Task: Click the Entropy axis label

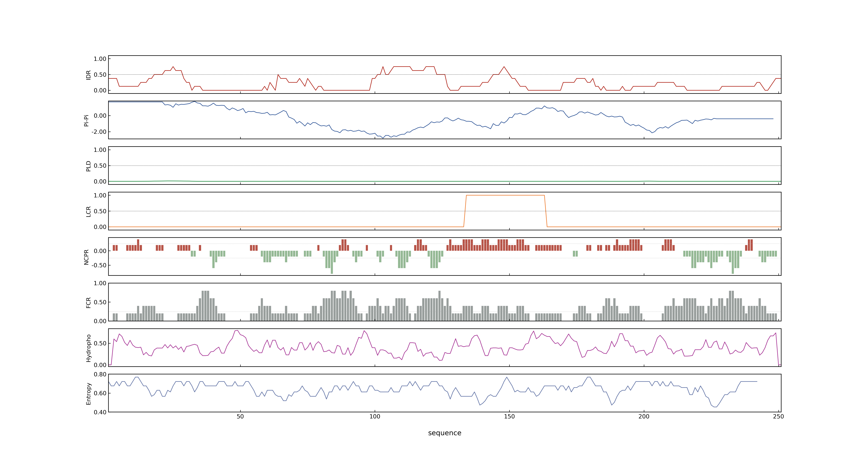Action: [x=88, y=393]
